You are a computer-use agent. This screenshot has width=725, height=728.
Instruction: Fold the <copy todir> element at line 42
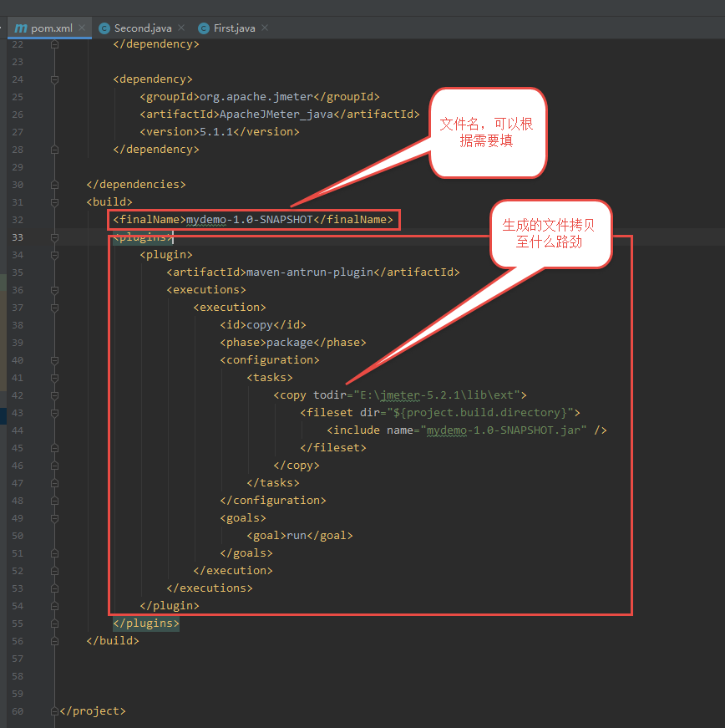coord(55,395)
